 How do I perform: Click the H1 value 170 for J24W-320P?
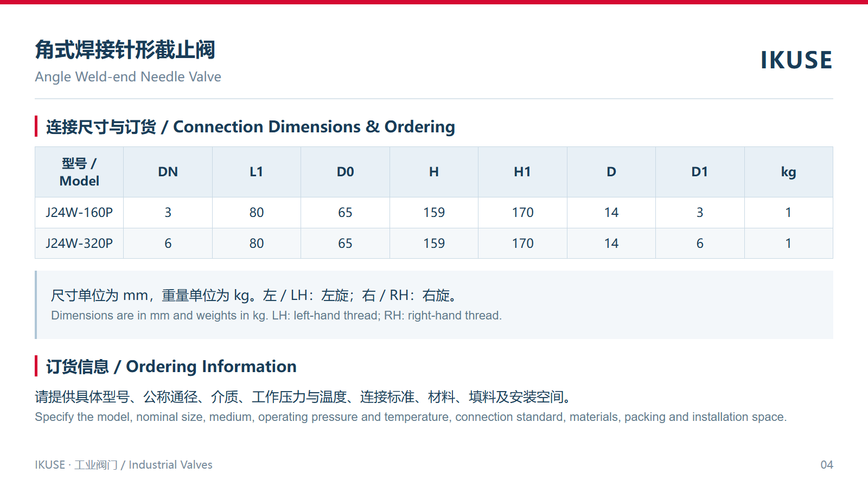pyautogui.click(x=522, y=244)
